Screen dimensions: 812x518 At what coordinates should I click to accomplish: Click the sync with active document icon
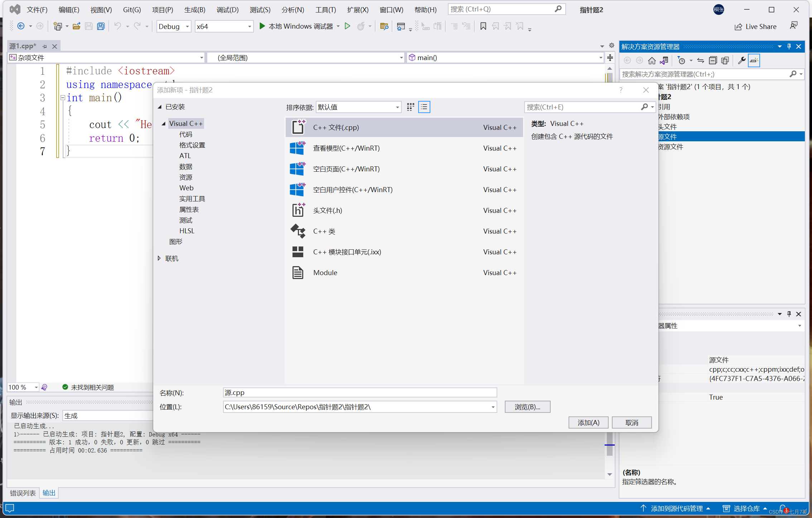pyautogui.click(x=700, y=60)
